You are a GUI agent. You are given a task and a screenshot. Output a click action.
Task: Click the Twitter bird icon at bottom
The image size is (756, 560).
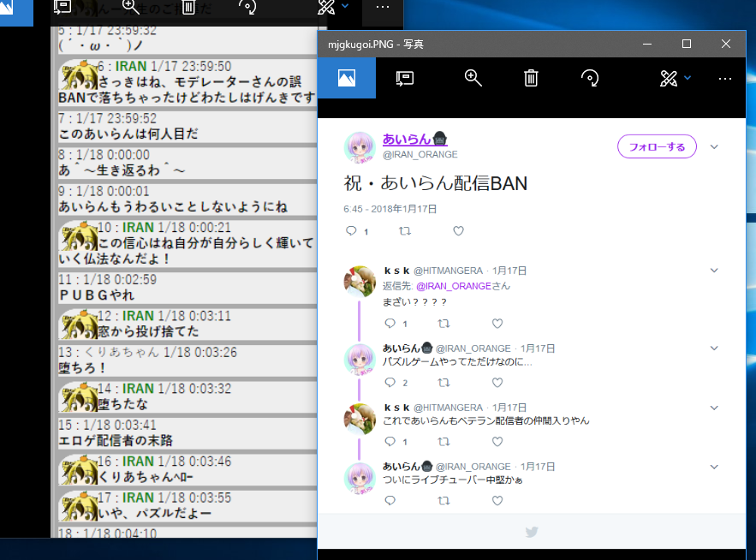tap(532, 532)
